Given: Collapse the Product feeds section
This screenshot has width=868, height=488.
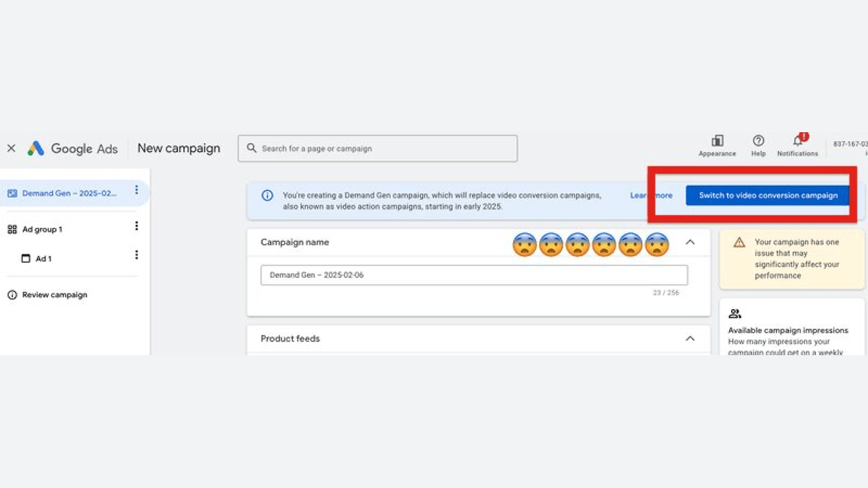Looking at the screenshot, I should tap(690, 339).
